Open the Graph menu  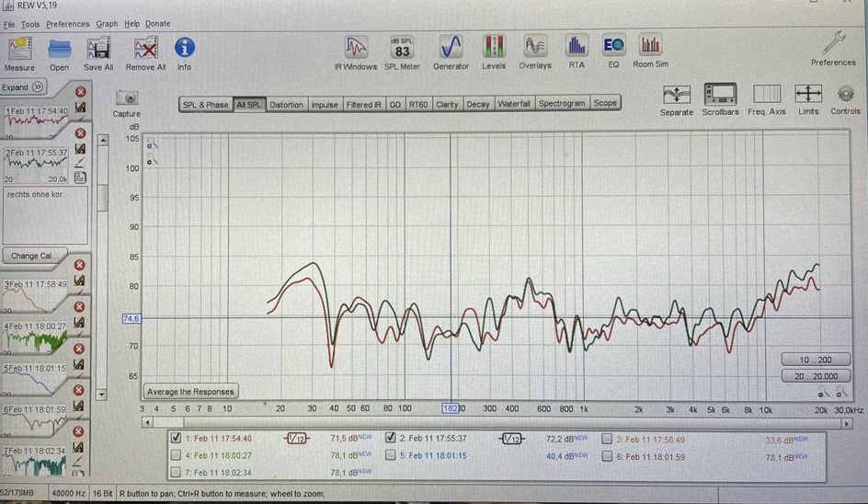tap(107, 24)
